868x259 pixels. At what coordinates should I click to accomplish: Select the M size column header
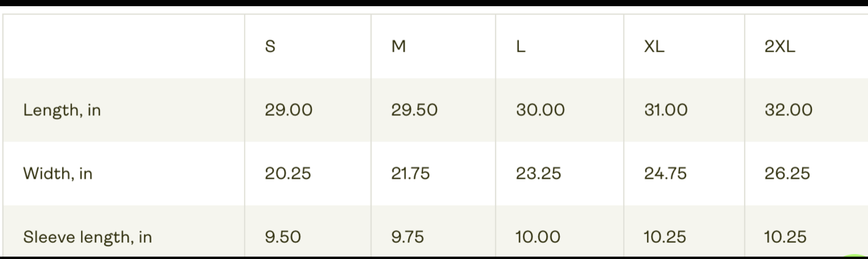pos(398,46)
